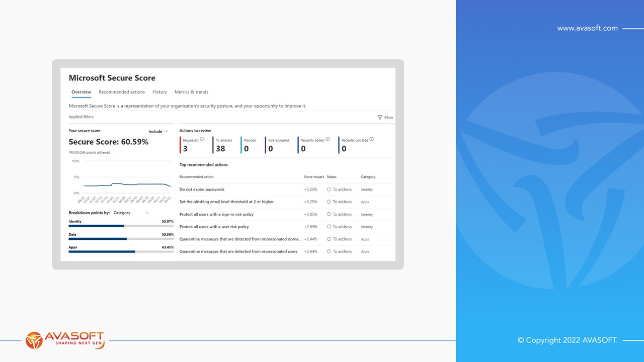Click the Status column header
This screenshot has height=362, width=644.
(x=332, y=177)
